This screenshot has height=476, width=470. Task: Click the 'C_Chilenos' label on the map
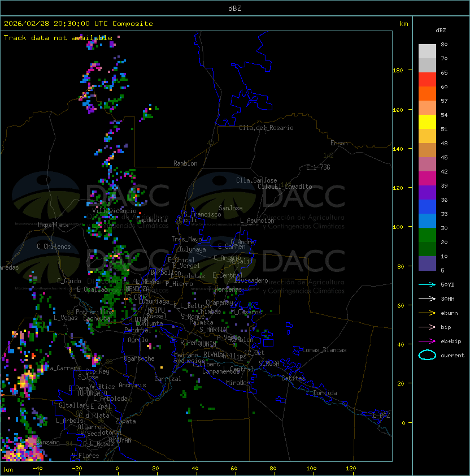[x=54, y=246]
